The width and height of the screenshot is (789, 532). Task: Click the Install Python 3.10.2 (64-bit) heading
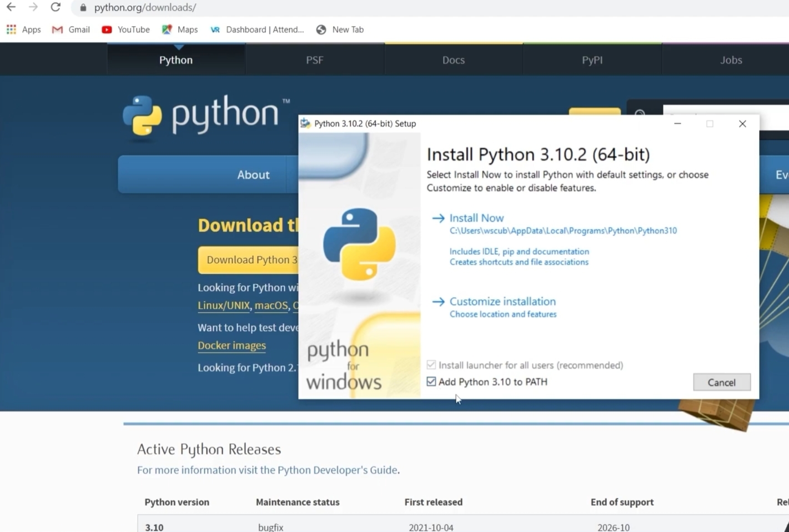point(538,154)
